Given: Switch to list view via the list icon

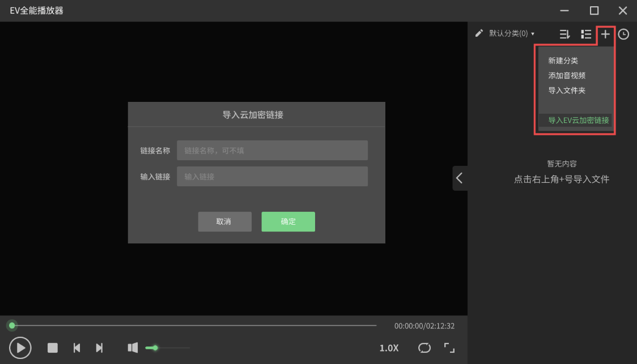Looking at the screenshot, I should coord(586,34).
